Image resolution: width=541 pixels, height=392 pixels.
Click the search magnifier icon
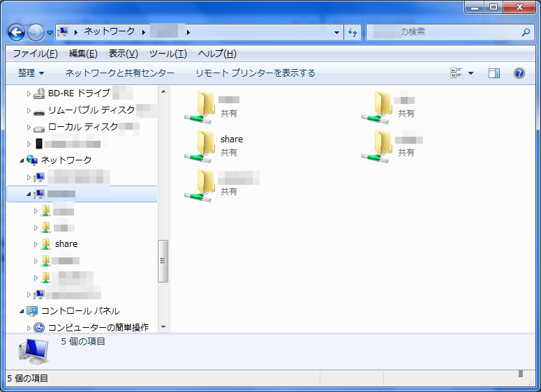tap(526, 32)
